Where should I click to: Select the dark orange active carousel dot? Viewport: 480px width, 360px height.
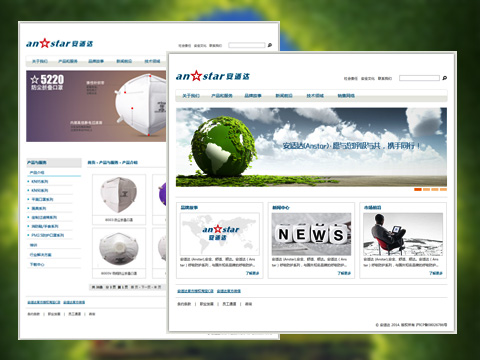[418, 189]
